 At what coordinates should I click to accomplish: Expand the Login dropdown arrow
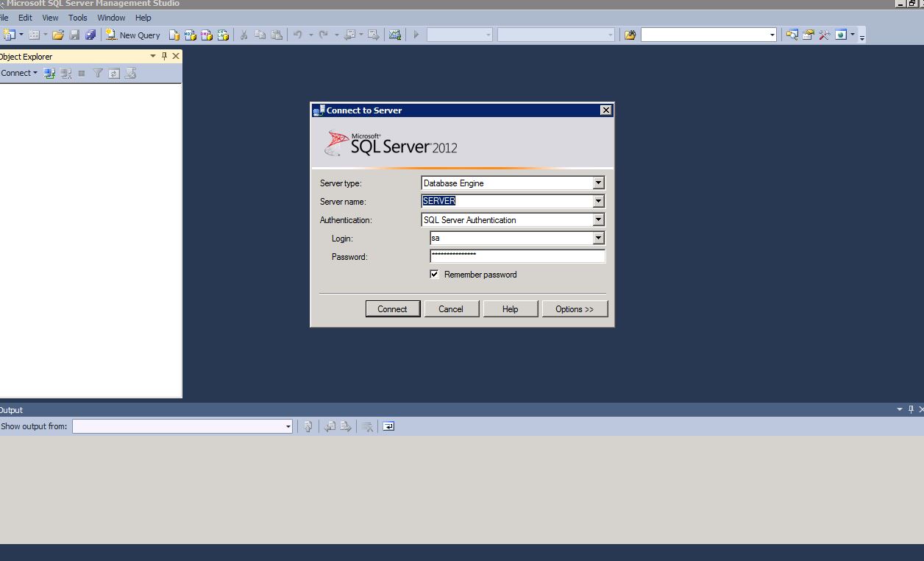pos(598,239)
